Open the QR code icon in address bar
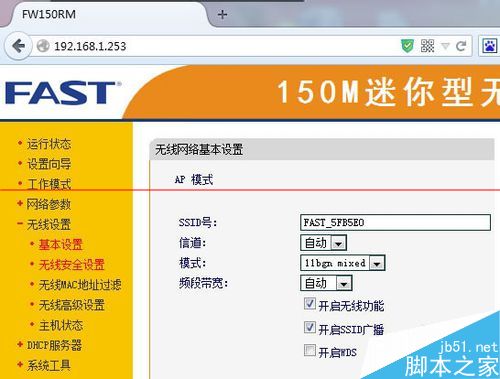 pos(427,46)
